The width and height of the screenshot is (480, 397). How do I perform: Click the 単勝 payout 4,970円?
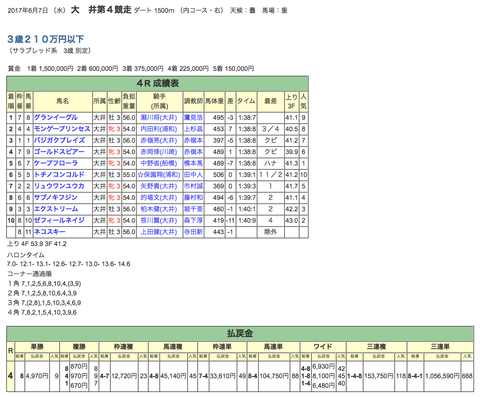[37, 376]
